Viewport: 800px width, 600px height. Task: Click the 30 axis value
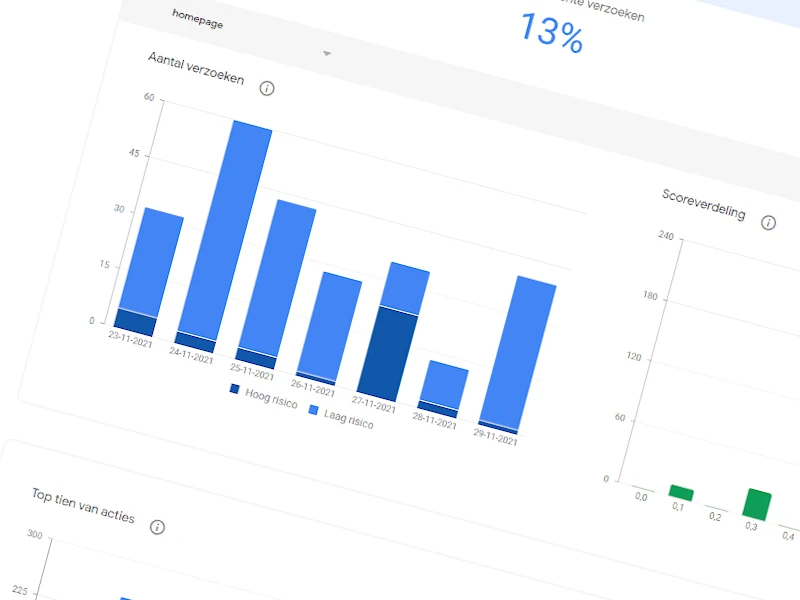(x=119, y=209)
